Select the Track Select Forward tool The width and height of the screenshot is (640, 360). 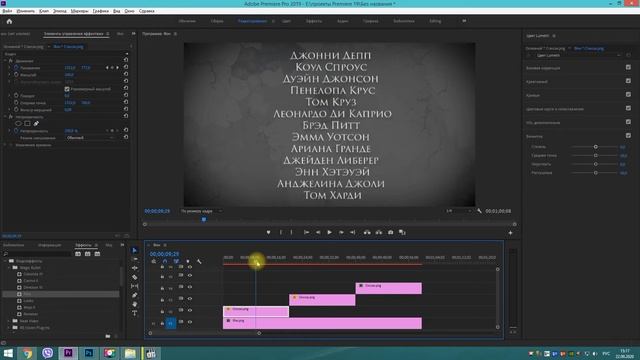[135, 259]
